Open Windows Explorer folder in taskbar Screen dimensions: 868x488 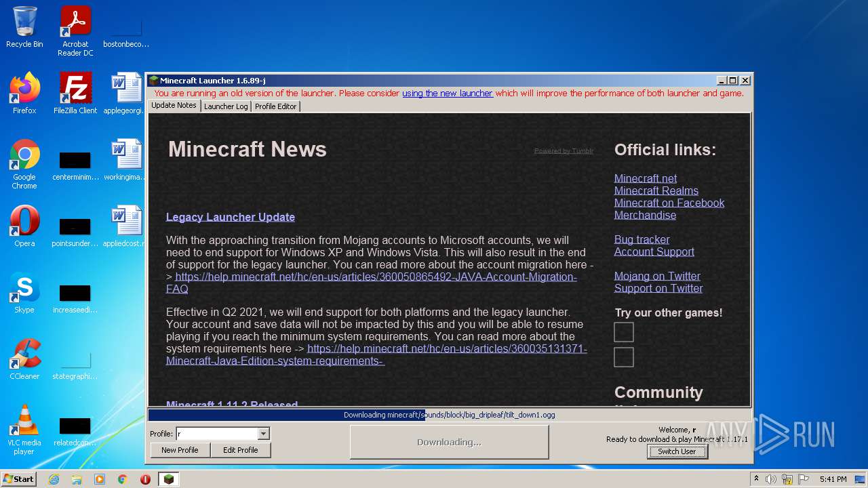tap(77, 479)
